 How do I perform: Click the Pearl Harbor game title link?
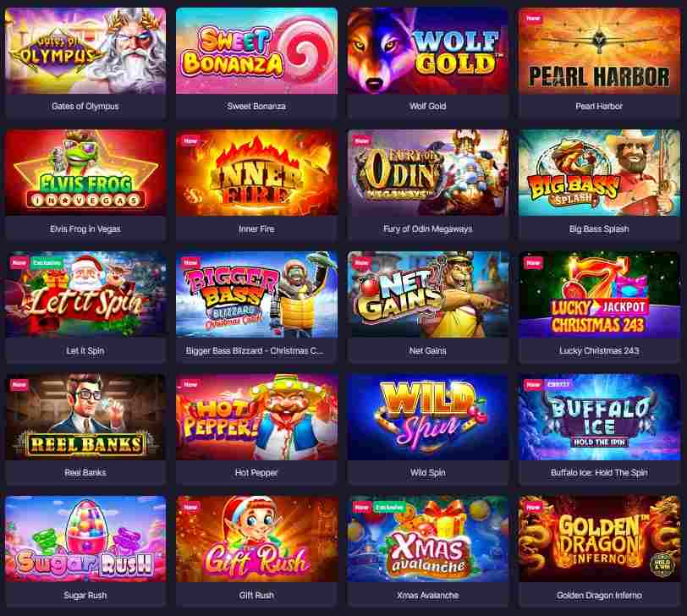tap(599, 106)
